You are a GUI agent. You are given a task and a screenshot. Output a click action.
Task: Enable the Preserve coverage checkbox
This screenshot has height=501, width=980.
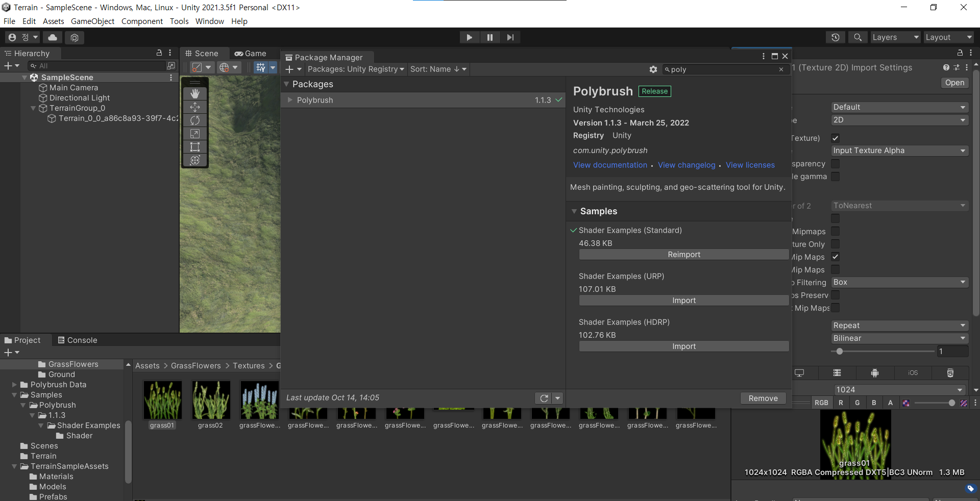[836, 295]
